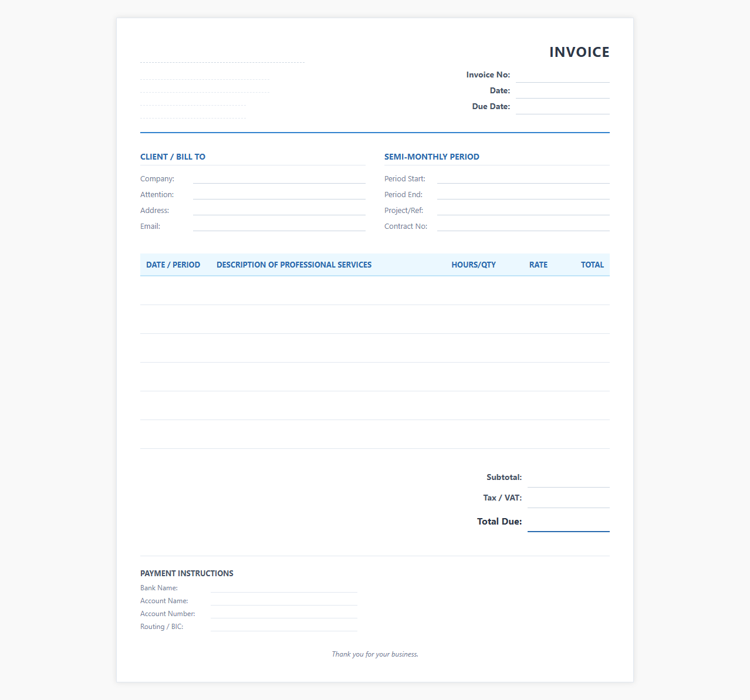Click the Attention input line
This screenshot has height=700, width=750.
pos(279,194)
